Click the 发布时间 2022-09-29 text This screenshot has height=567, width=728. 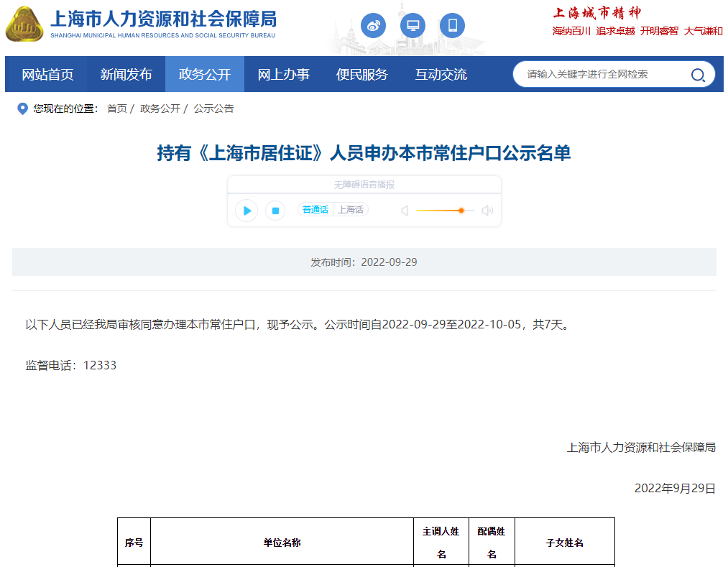click(x=364, y=262)
